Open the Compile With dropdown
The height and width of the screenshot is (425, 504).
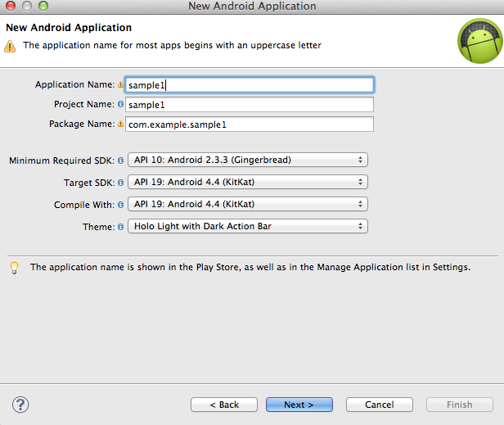coord(247,204)
